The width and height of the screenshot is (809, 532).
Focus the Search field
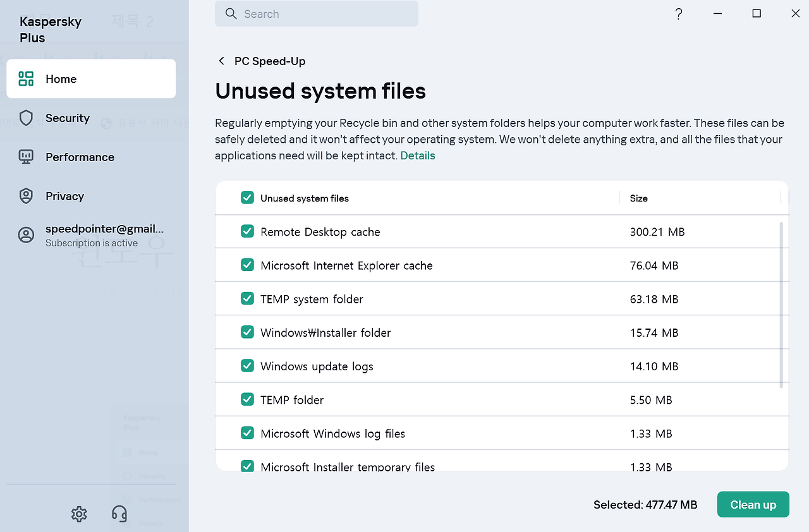317,14
